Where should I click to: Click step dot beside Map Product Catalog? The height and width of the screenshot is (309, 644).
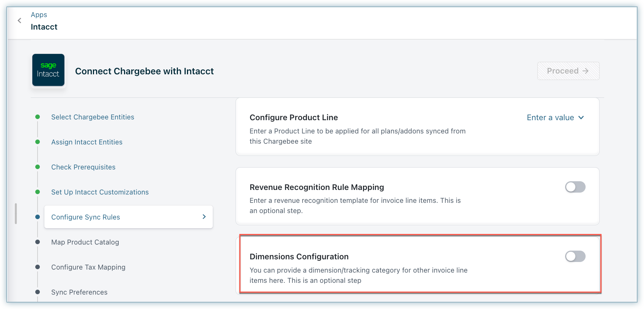point(38,242)
